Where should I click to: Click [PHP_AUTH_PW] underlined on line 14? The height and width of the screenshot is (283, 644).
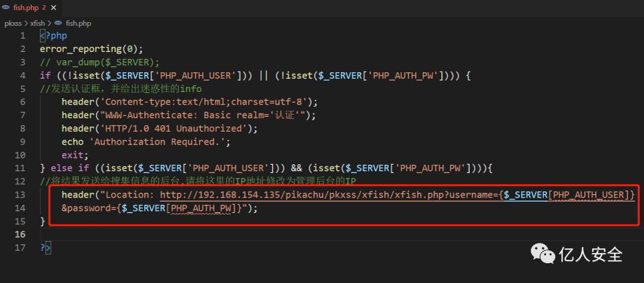[200, 208]
